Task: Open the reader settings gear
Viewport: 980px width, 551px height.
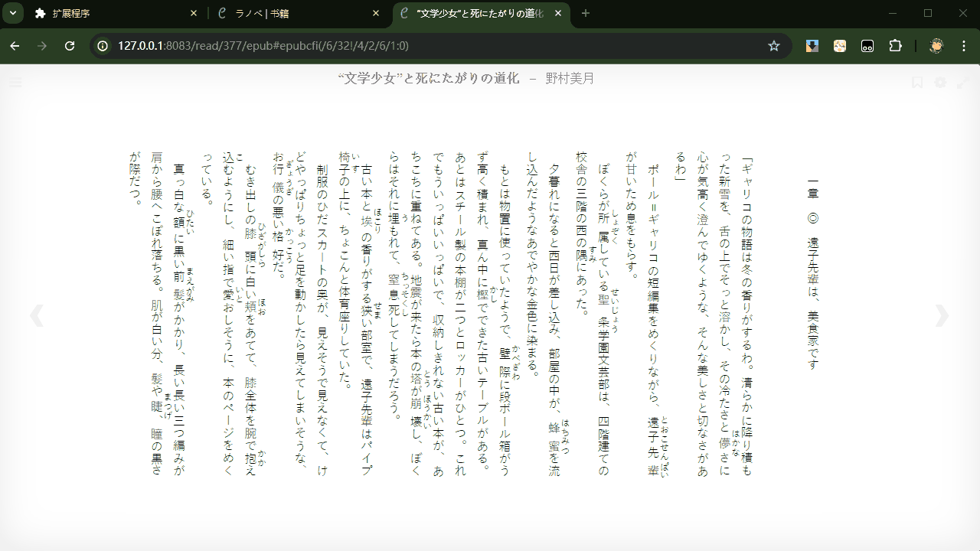Action: (940, 81)
